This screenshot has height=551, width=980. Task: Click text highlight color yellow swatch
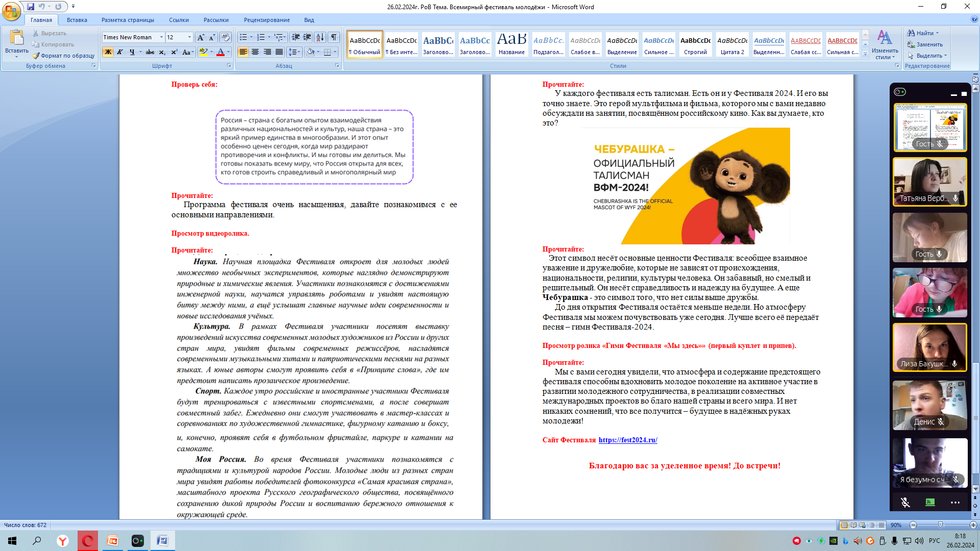(x=204, y=52)
